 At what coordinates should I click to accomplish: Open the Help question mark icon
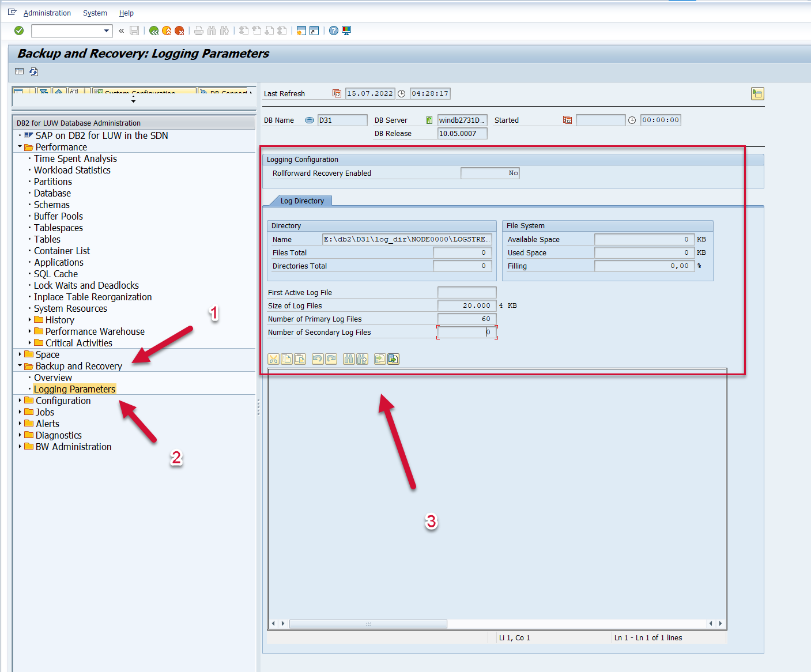[x=334, y=31]
